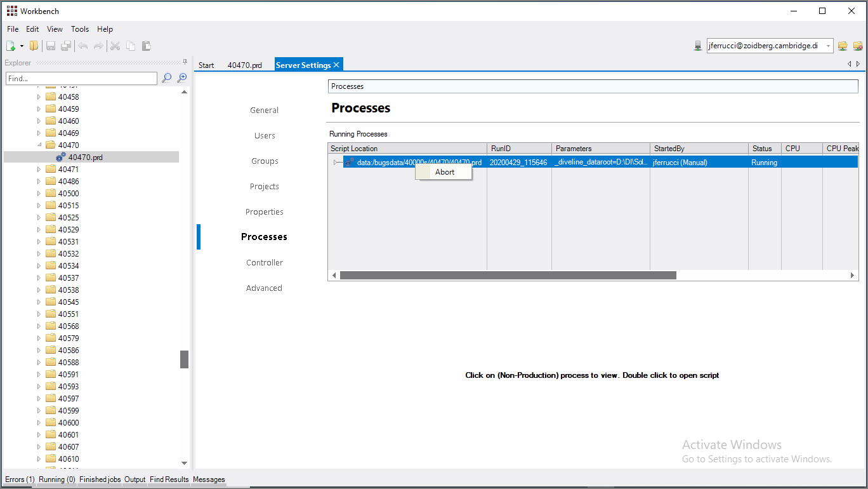Click the Paste clipboard icon
868x489 pixels.
147,46
